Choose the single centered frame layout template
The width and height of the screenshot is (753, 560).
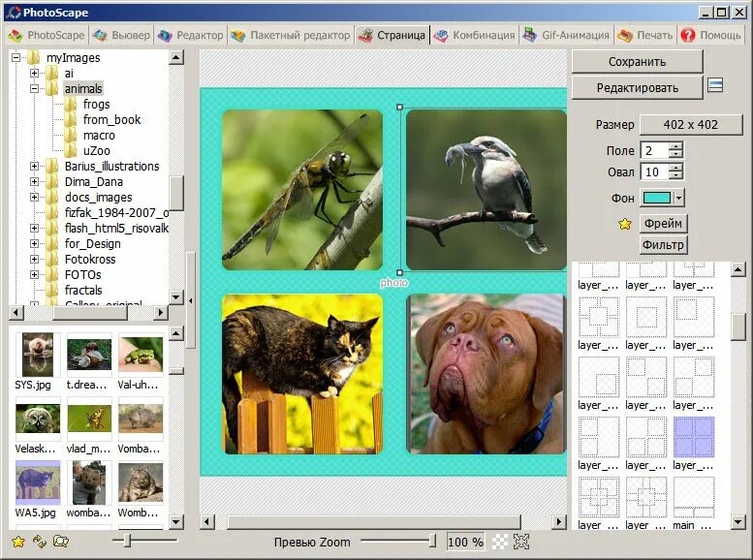click(645, 317)
